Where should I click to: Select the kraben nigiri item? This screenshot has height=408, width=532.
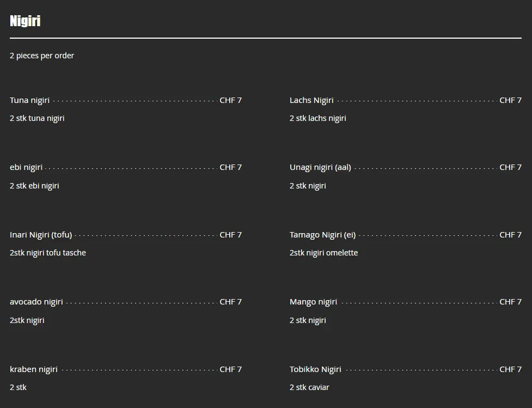[x=34, y=369]
